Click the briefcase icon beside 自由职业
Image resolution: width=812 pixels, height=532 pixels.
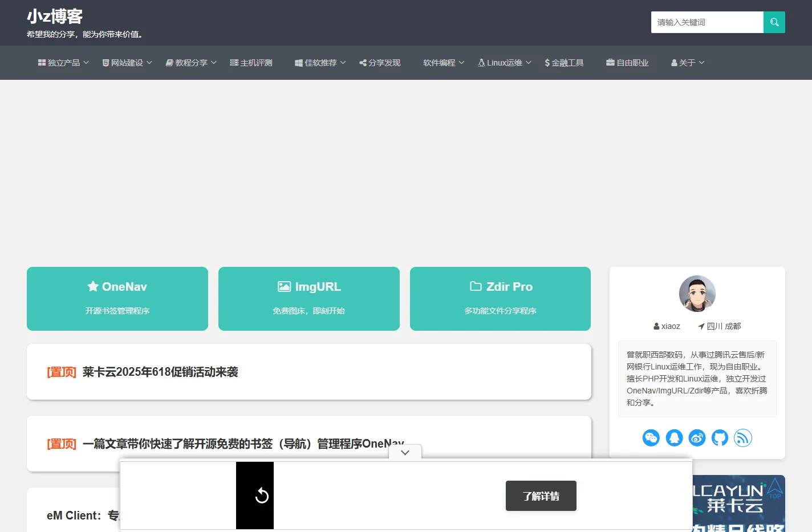pyautogui.click(x=610, y=63)
